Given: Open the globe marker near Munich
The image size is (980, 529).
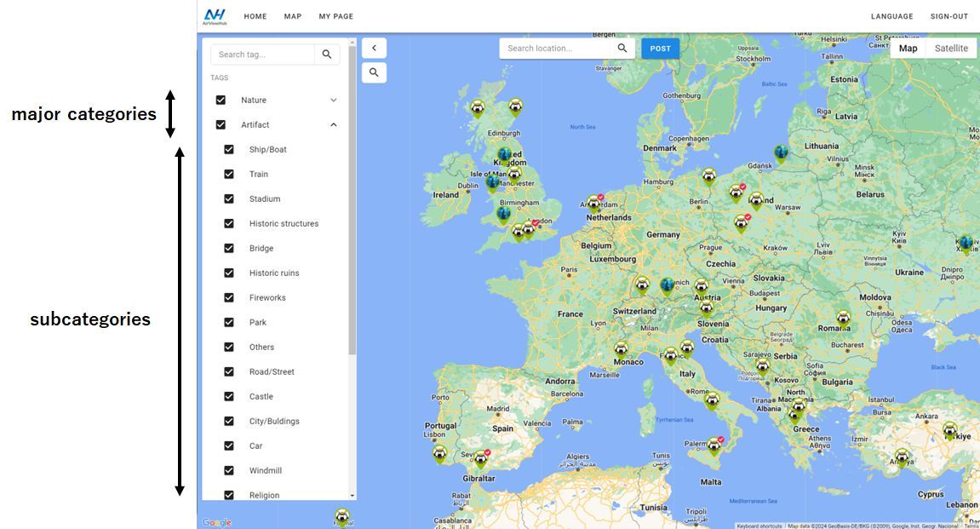Looking at the screenshot, I should point(668,285).
